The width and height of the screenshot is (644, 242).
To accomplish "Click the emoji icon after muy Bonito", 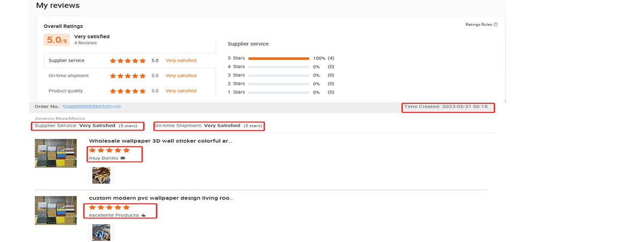I will [123, 159].
